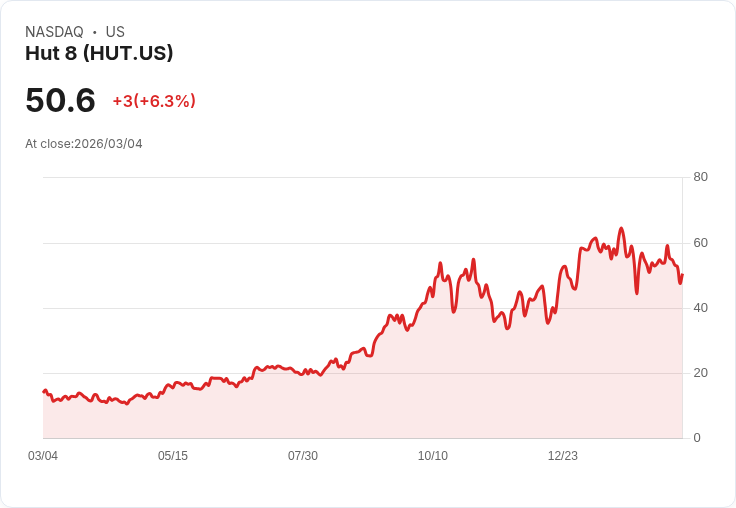Click the chart line's rightmost end point
This screenshot has width=736, height=508.
point(682,275)
